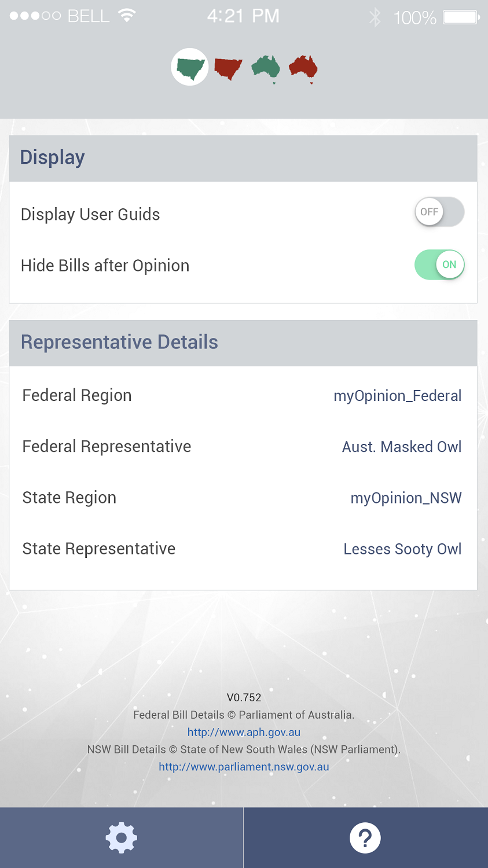The image size is (488, 868).
Task: Choose federal representative Aust. Masked Owl
Action: [402, 447]
